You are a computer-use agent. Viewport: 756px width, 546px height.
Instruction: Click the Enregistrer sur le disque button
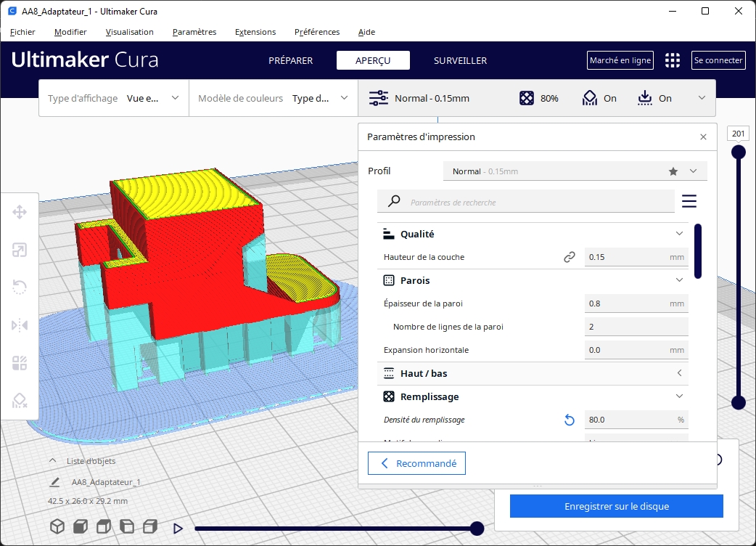616,506
